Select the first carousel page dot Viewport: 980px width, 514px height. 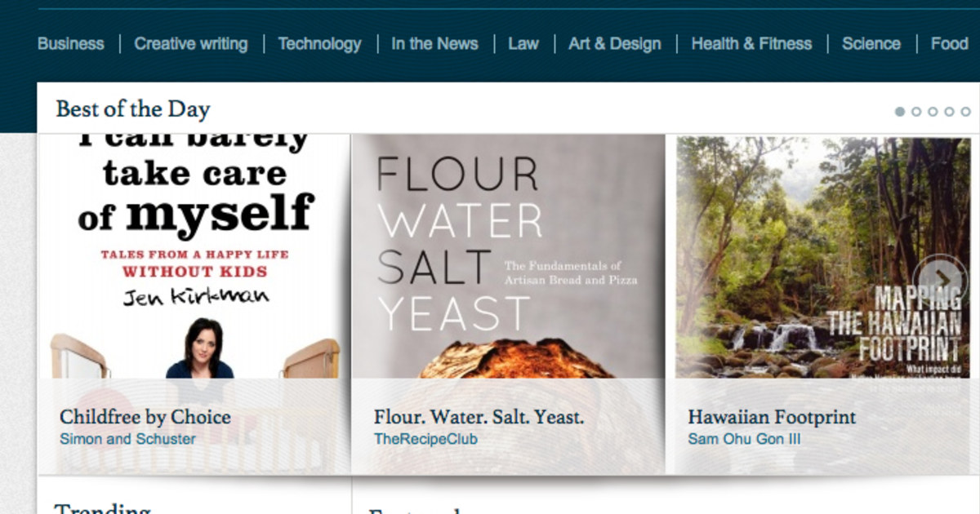tap(900, 111)
